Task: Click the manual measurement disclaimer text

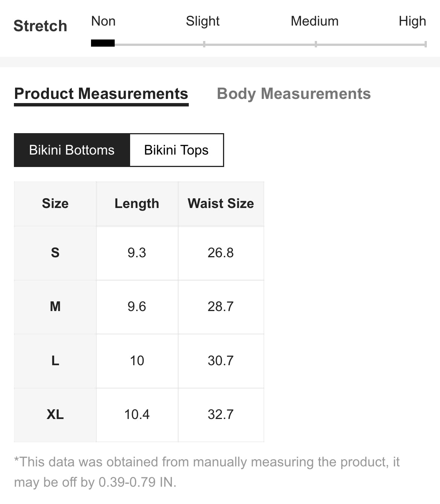Action: pyautogui.click(x=207, y=472)
